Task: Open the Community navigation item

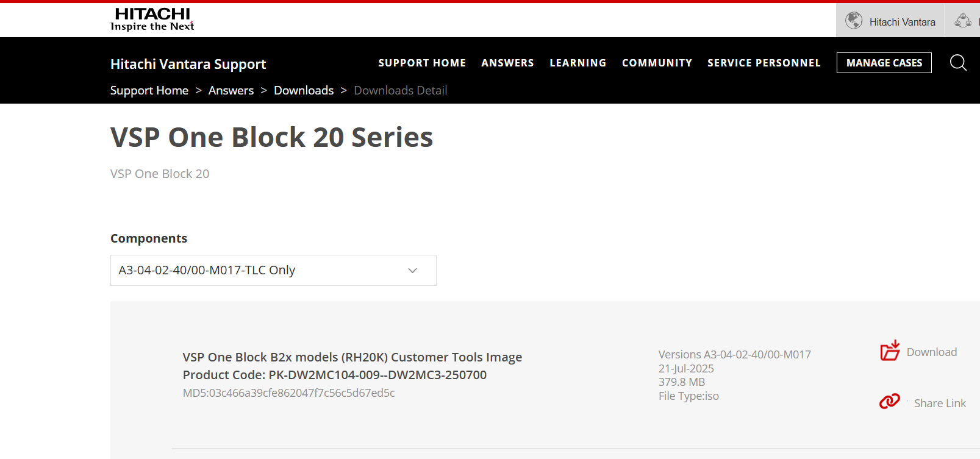Action: [657, 63]
